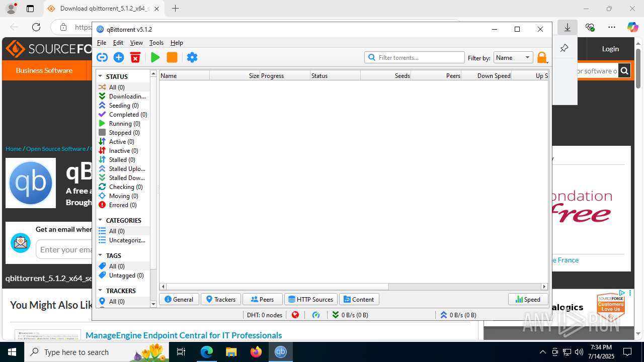Open the File menu

coord(101,43)
